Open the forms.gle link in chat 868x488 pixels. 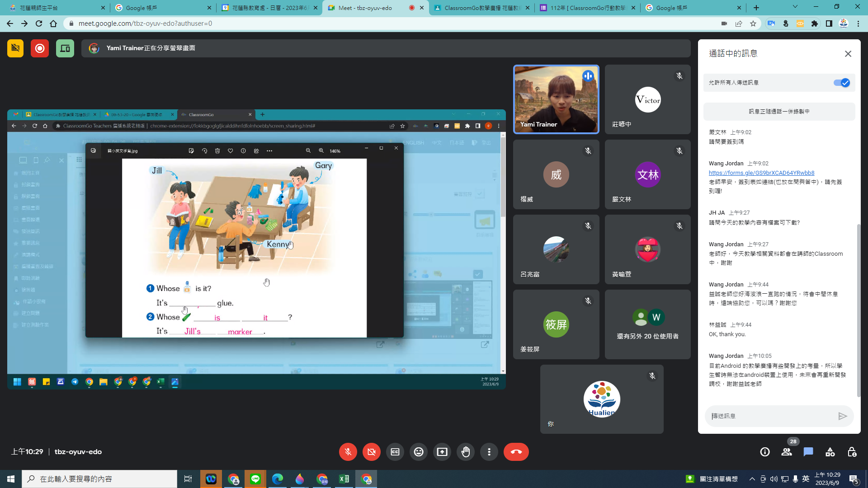pos(761,173)
